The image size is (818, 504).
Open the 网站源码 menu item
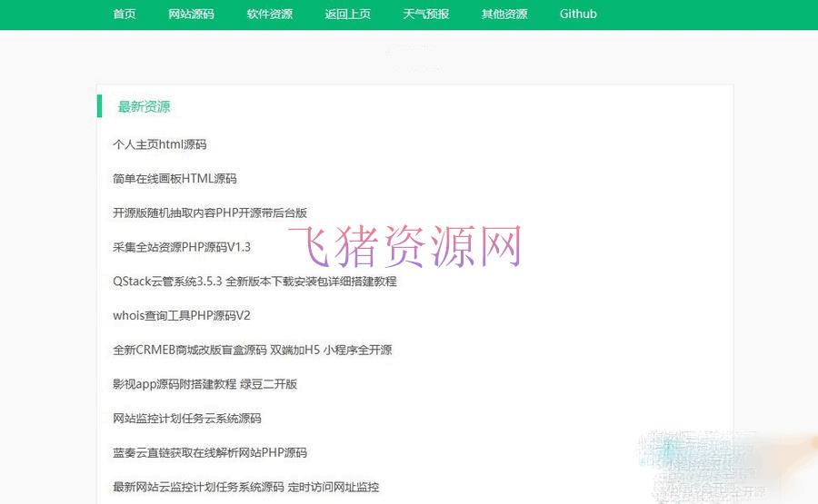[191, 14]
